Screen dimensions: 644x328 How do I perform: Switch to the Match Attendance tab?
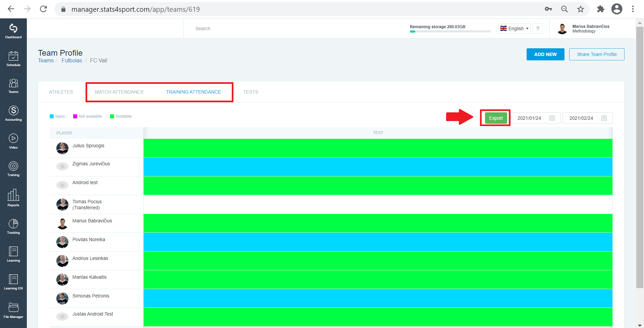pyautogui.click(x=119, y=92)
